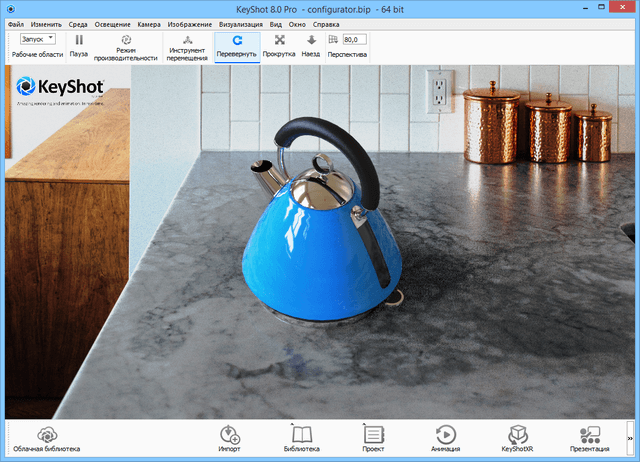The height and width of the screenshot is (462, 640).
Task: Activate the Tumble (Перевернуть) camera tool
Action: coord(237,40)
